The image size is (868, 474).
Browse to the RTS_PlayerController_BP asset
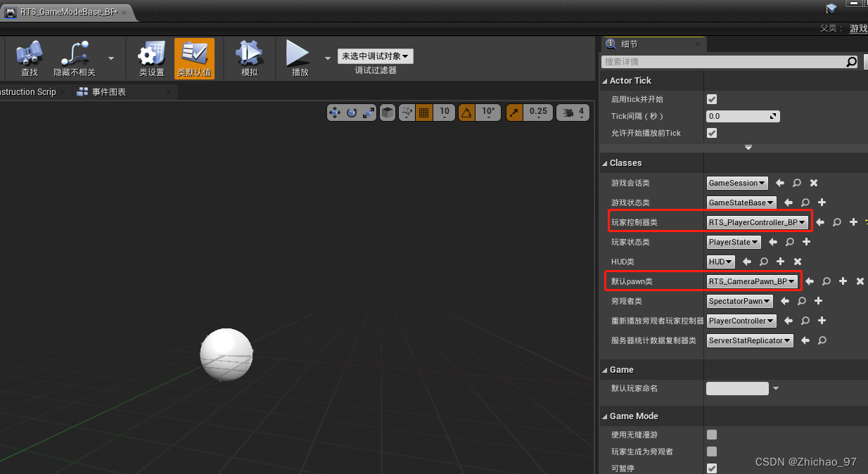click(836, 222)
